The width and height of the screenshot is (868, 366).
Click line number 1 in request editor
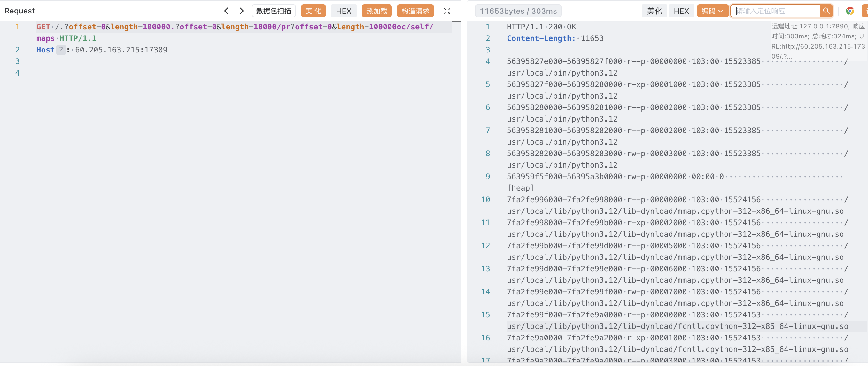pos(17,27)
